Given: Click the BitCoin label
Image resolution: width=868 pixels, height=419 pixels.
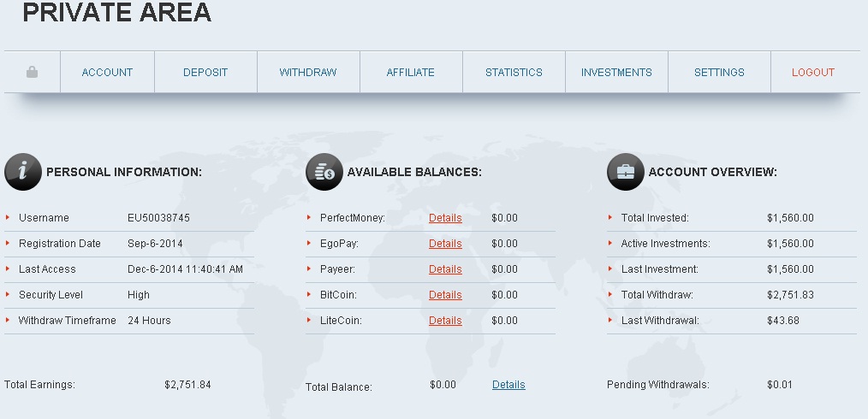Looking at the screenshot, I should [338, 295].
